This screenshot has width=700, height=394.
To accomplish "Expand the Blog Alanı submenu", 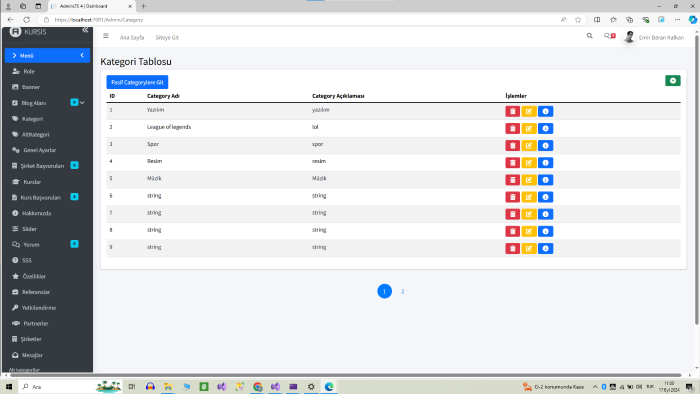I will (x=47, y=103).
